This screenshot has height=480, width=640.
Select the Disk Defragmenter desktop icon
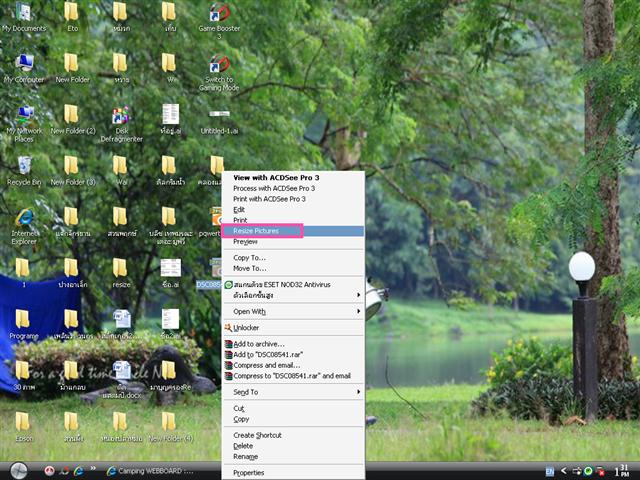tap(120, 116)
